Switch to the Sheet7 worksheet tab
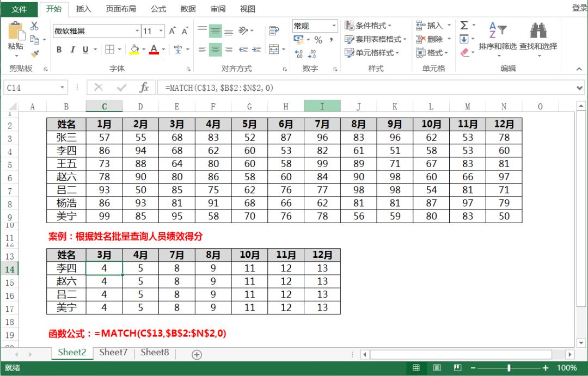Image resolution: width=588 pixels, height=376 pixels. click(113, 353)
